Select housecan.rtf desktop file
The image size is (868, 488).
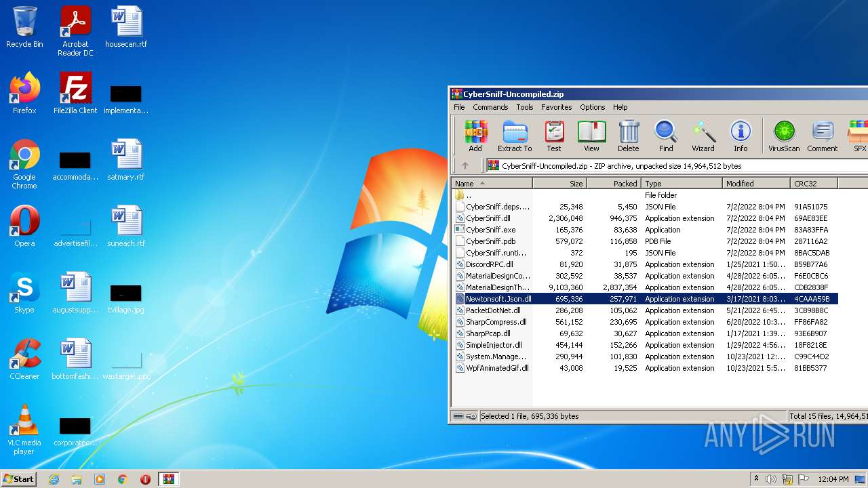(x=126, y=27)
